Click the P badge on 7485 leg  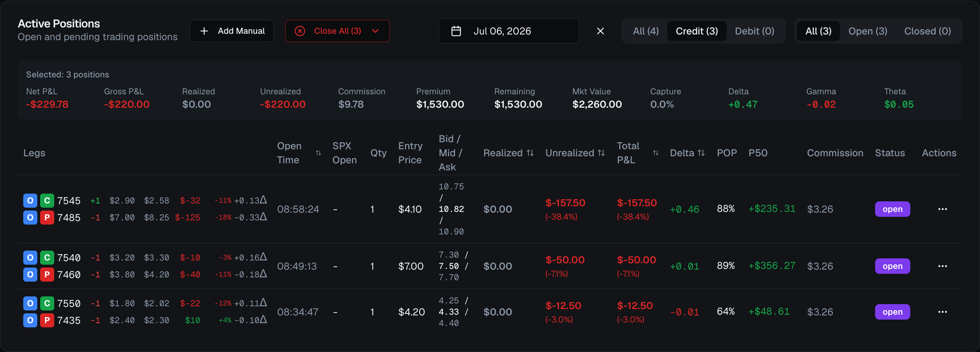click(47, 218)
